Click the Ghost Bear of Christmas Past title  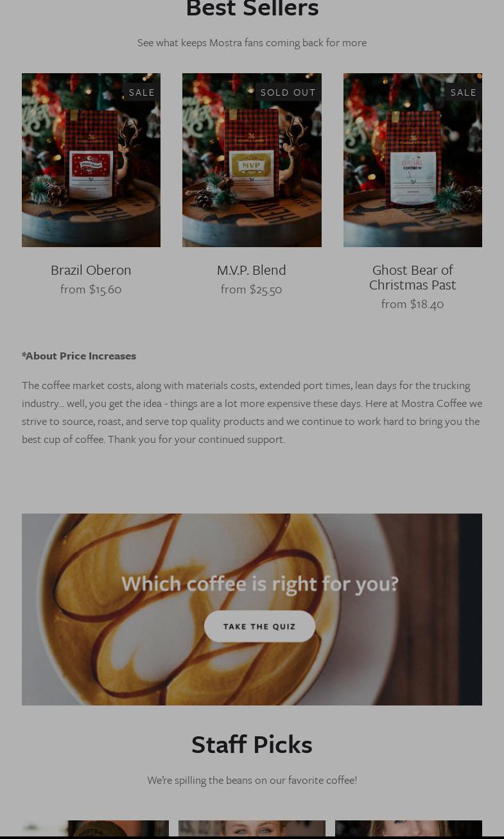(x=413, y=277)
